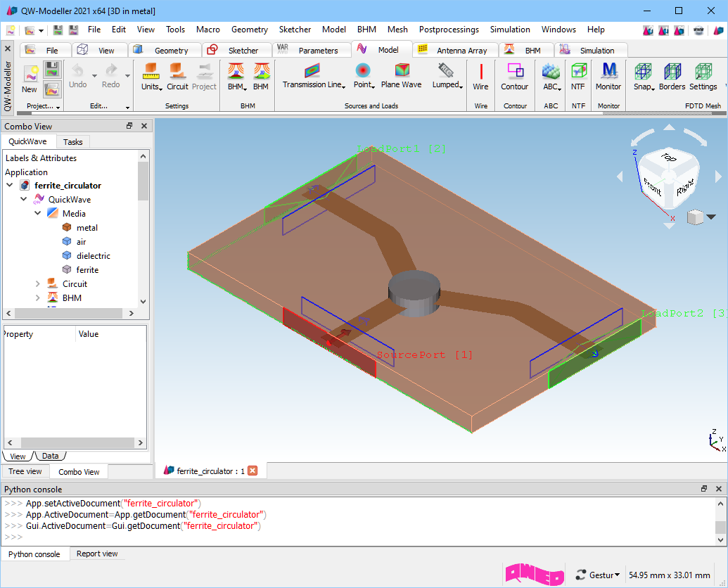Viewport: 728px width, 588px height.
Task: Collapse the QuickWave tree node
Action: click(24, 199)
